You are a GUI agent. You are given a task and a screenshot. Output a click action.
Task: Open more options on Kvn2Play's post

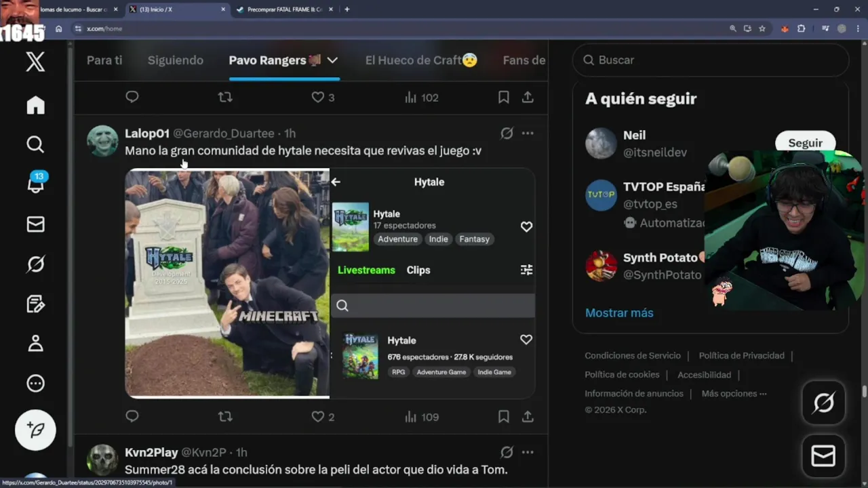pos(528,452)
